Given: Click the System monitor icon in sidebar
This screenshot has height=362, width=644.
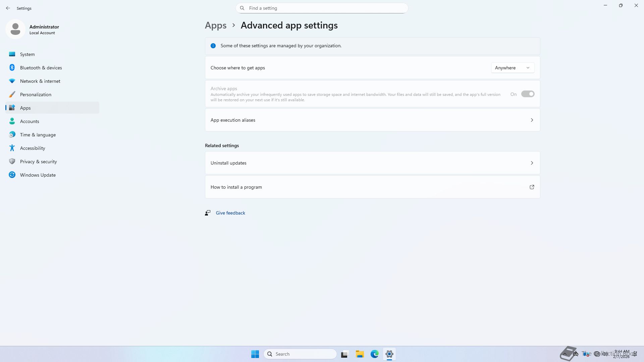Looking at the screenshot, I should point(12,54).
